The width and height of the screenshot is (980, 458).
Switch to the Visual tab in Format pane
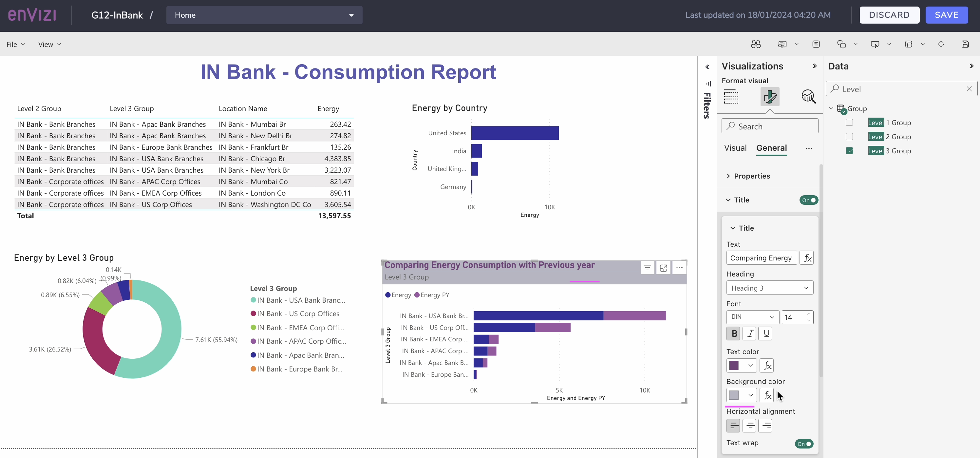coord(735,148)
